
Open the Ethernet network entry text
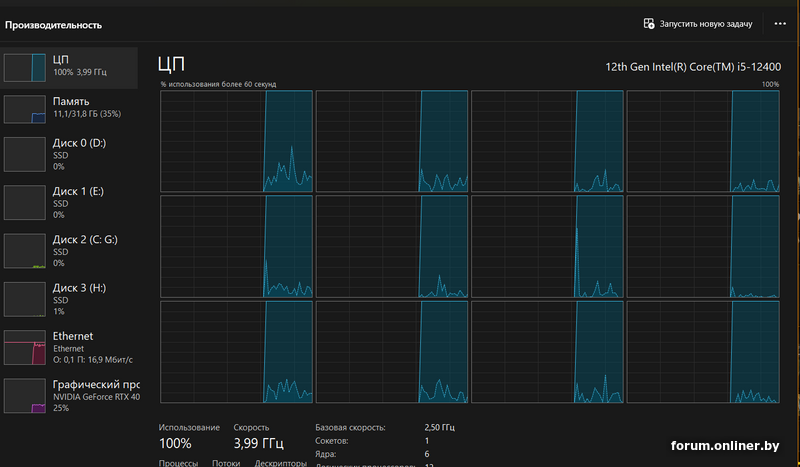click(73, 337)
